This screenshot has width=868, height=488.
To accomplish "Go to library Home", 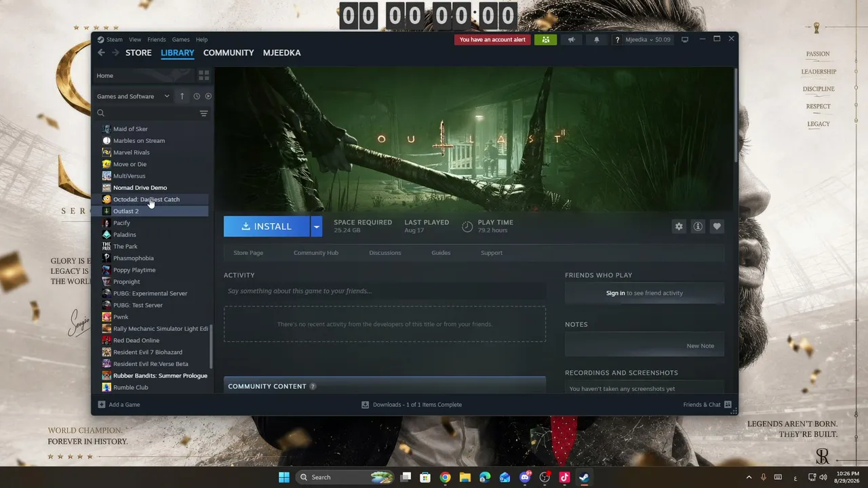I will (x=105, y=75).
